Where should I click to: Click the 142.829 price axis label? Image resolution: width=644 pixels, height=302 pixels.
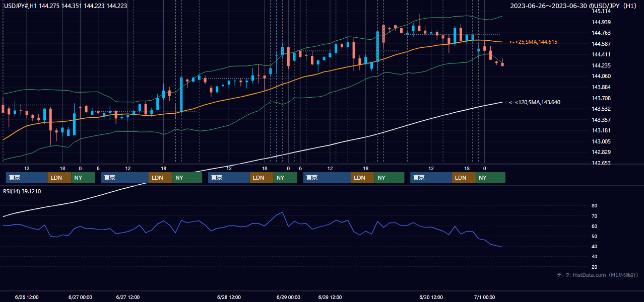[601, 153]
